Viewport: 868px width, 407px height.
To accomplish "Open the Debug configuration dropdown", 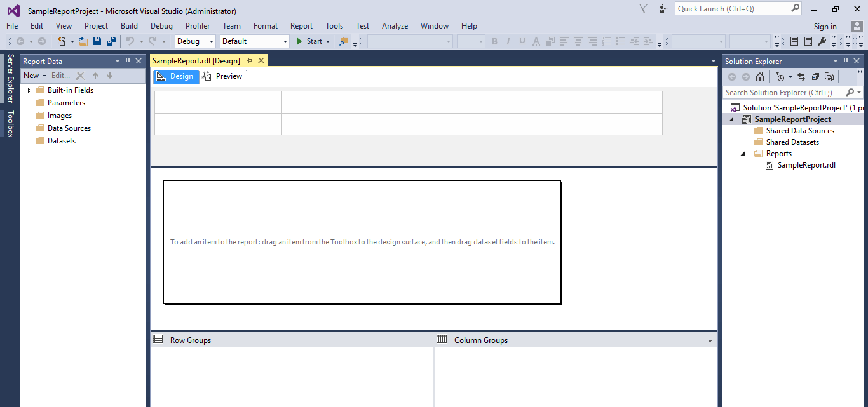I will (194, 41).
